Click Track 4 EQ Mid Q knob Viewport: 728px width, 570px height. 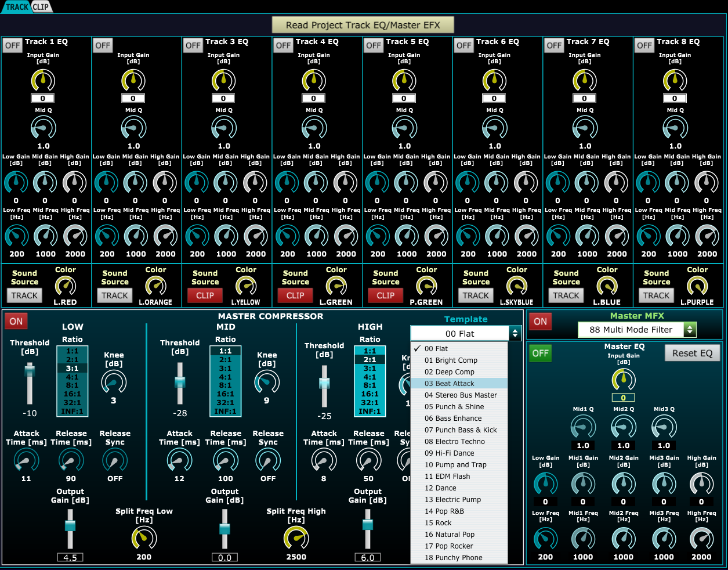click(x=314, y=128)
